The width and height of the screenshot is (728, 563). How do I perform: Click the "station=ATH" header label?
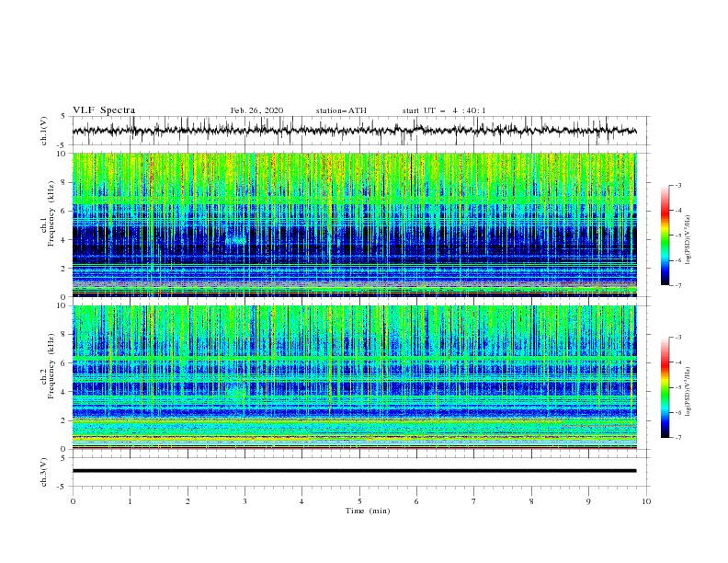point(341,110)
